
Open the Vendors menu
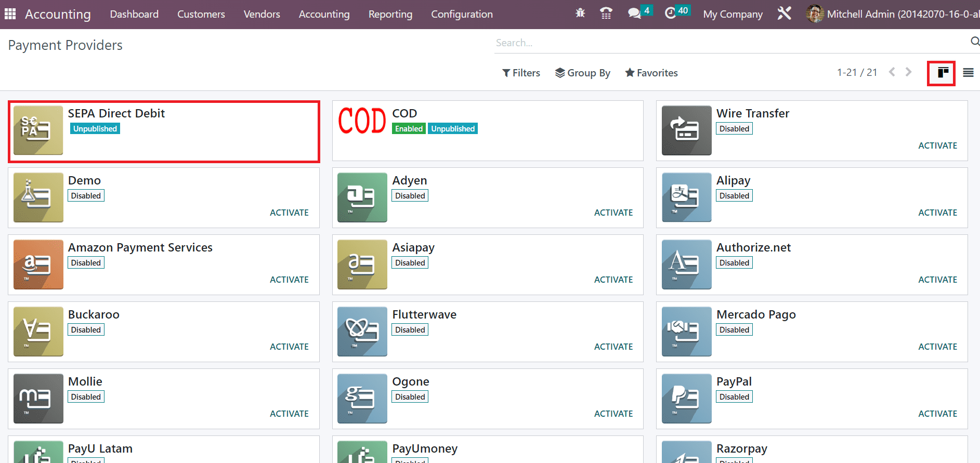click(x=262, y=14)
